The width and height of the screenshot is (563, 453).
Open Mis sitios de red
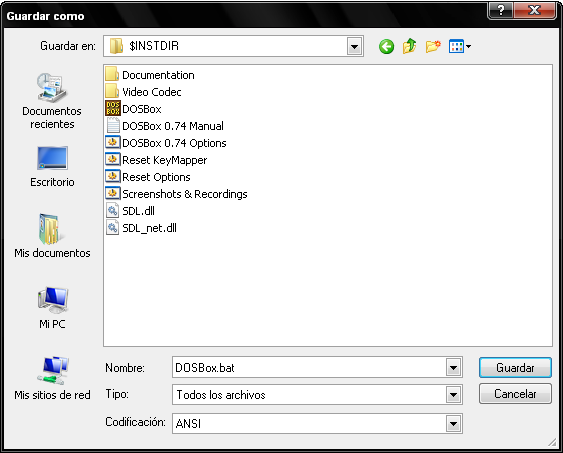coord(52,379)
